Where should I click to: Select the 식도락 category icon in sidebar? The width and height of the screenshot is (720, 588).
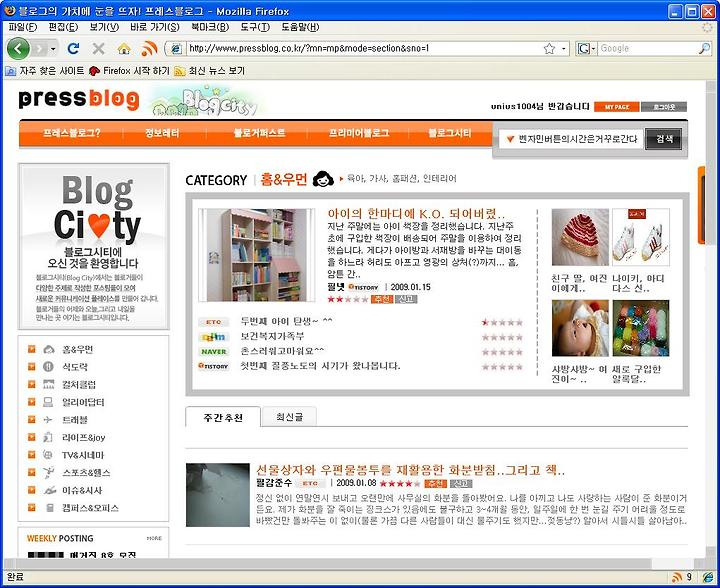48,367
